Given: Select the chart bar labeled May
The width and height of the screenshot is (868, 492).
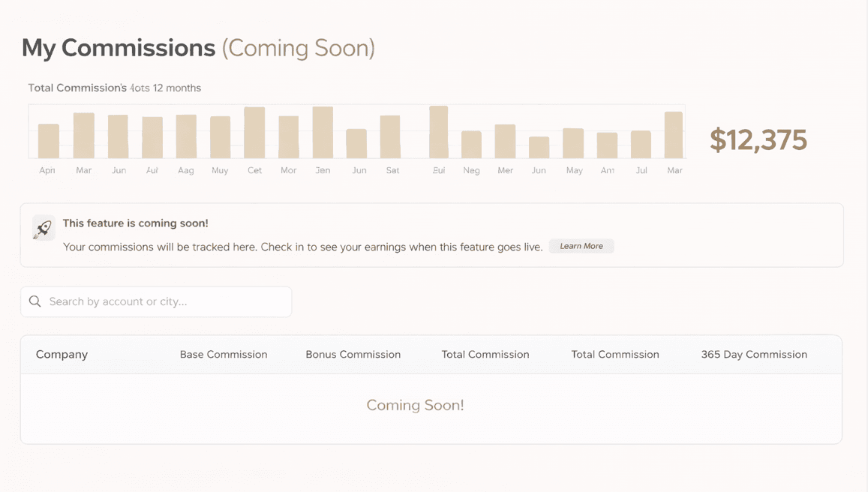Looking at the screenshot, I should [573, 143].
